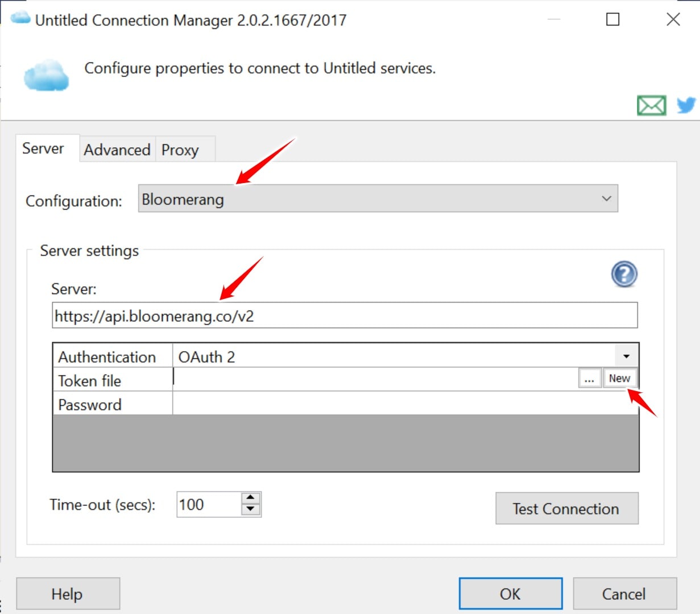Click into the Password field
The width and height of the screenshot is (700, 614).
pyautogui.click(x=405, y=404)
